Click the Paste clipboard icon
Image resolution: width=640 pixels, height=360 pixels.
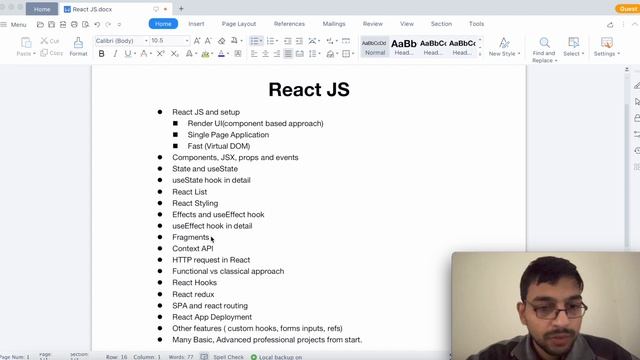click(x=26, y=42)
